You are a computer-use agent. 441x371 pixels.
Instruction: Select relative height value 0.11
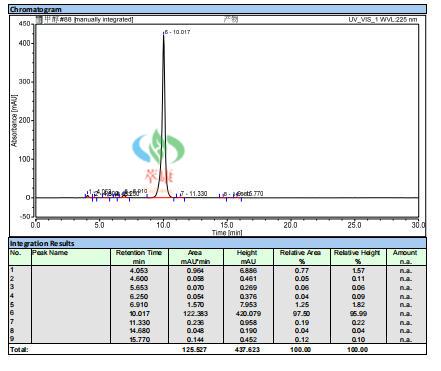pyautogui.click(x=358, y=279)
